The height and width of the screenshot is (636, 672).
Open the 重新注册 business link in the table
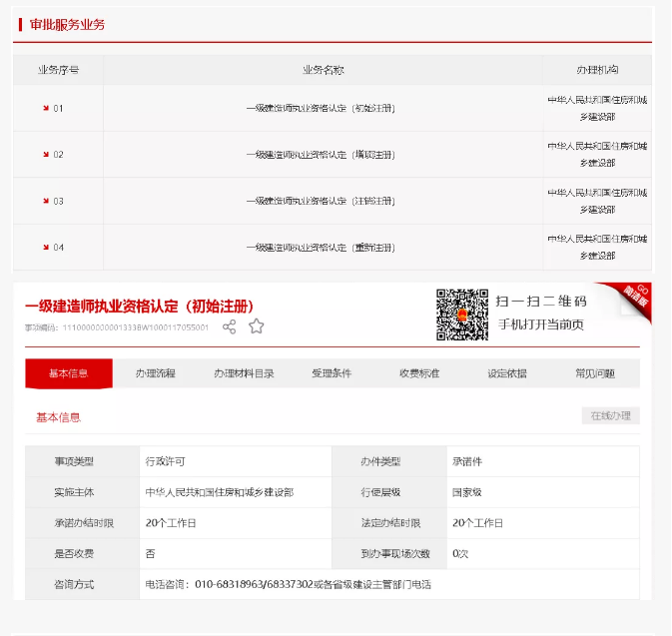321,247
